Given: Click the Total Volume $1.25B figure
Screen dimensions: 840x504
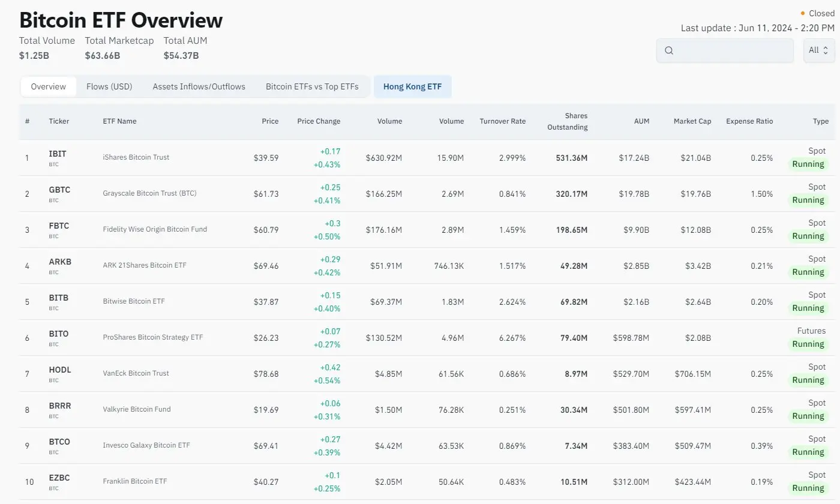Looking at the screenshot, I should point(33,55).
